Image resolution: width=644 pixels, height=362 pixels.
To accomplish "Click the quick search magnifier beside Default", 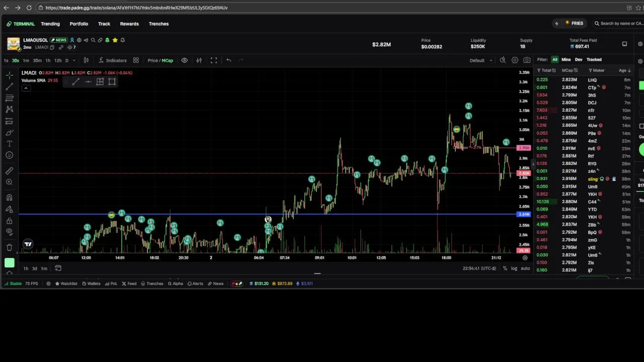I will pos(503,60).
